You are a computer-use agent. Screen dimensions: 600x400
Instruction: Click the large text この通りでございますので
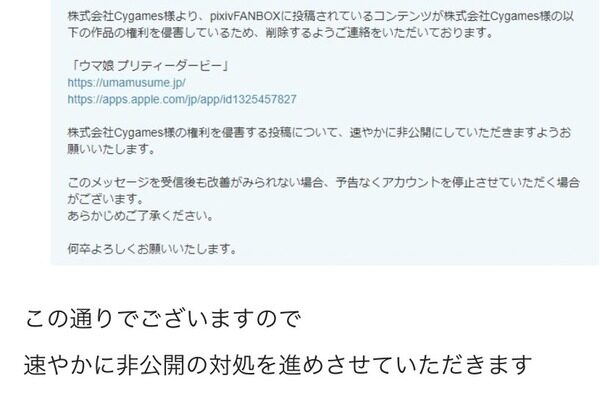coord(163,319)
